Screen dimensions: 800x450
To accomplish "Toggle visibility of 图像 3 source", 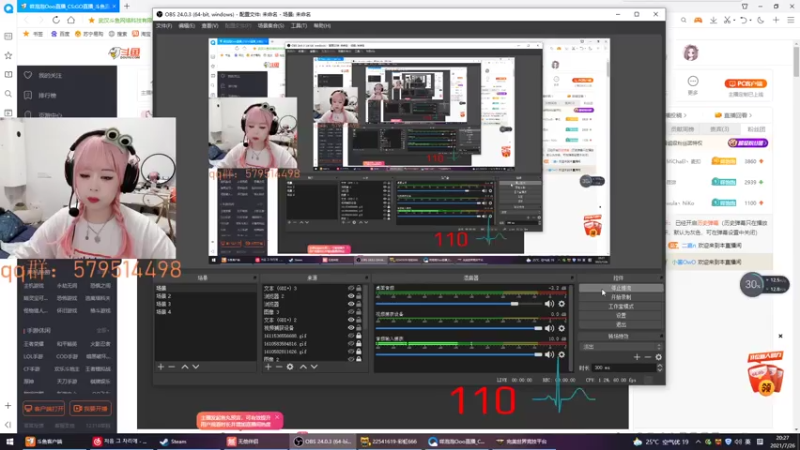I will [x=351, y=312].
